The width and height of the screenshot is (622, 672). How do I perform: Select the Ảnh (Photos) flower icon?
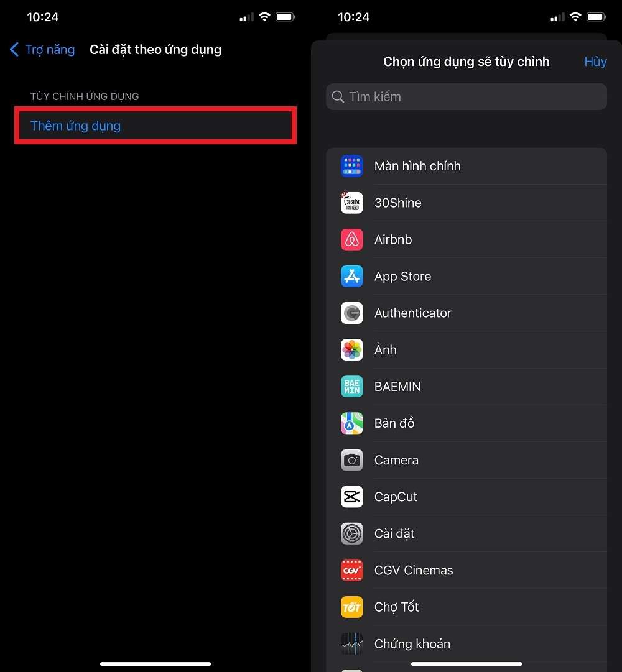point(351,349)
